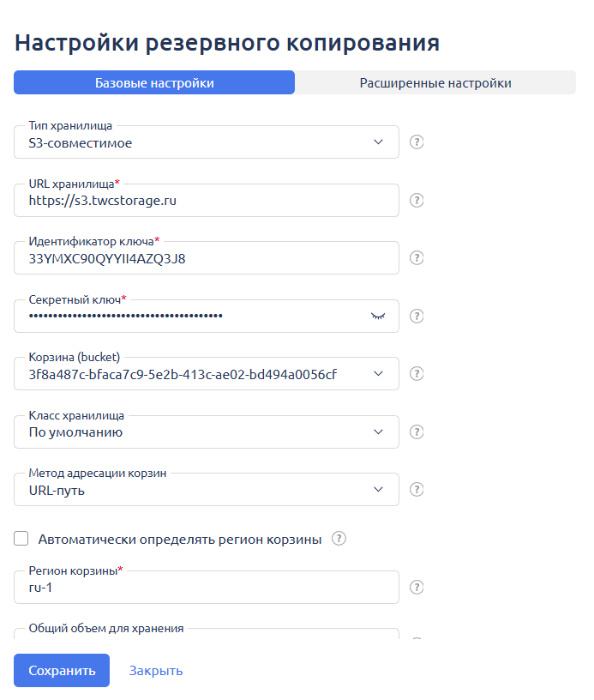Click help icon beside URL хранилища field
The image size is (594, 700).
tap(417, 200)
